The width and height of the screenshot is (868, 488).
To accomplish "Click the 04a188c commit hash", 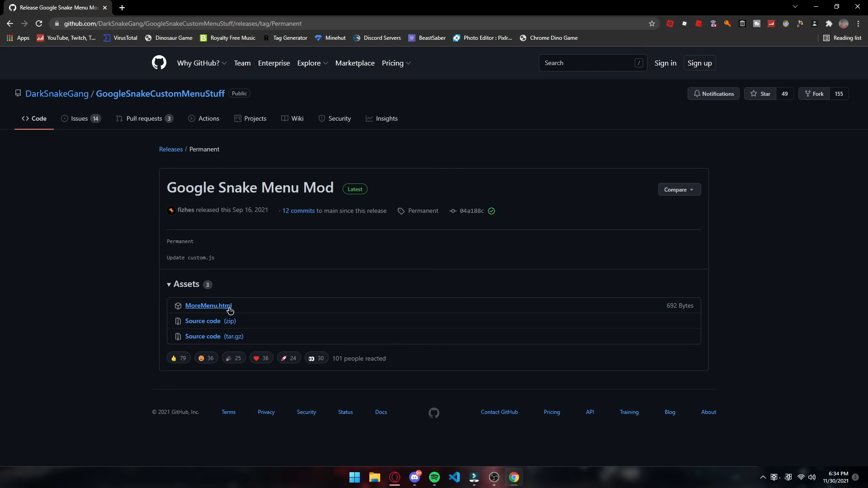I will (x=472, y=211).
